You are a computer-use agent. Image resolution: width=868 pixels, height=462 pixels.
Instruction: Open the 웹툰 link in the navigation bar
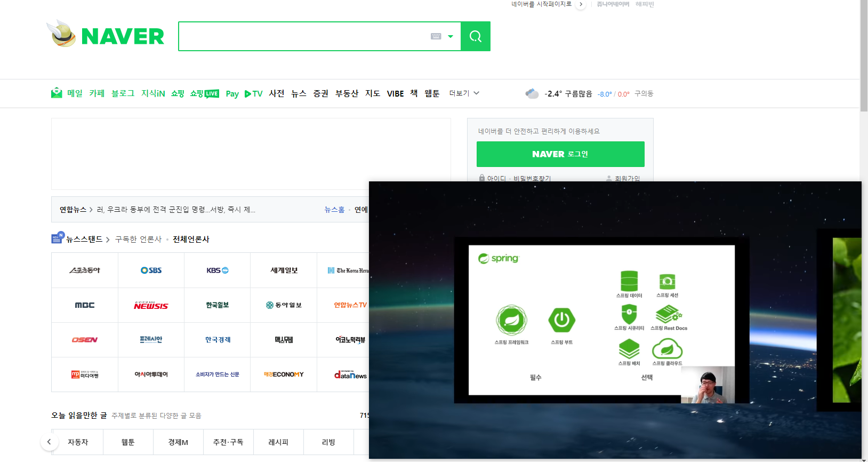coord(432,93)
